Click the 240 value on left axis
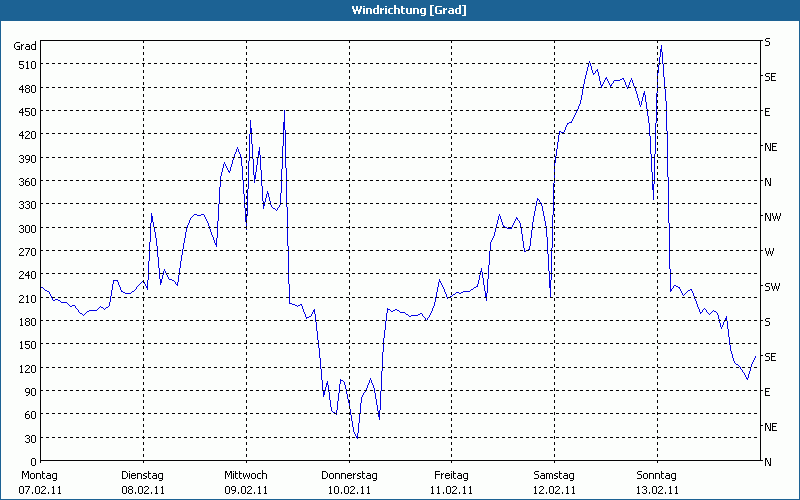Screen dimensions: 800x500 tap(28, 275)
